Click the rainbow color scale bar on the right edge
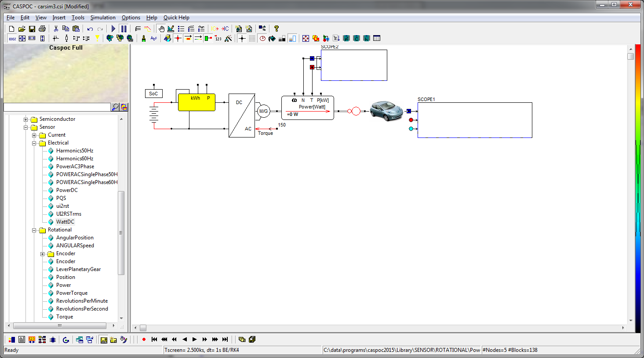 point(638,188)
